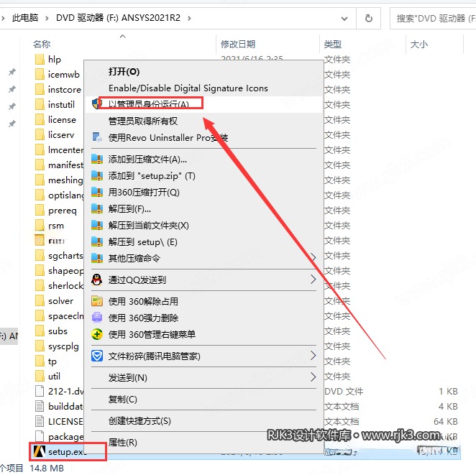Expand 其他压缩命令 submenu arrow
The height and width of the screenshot is (475, 476).
[x=313, y=258]
